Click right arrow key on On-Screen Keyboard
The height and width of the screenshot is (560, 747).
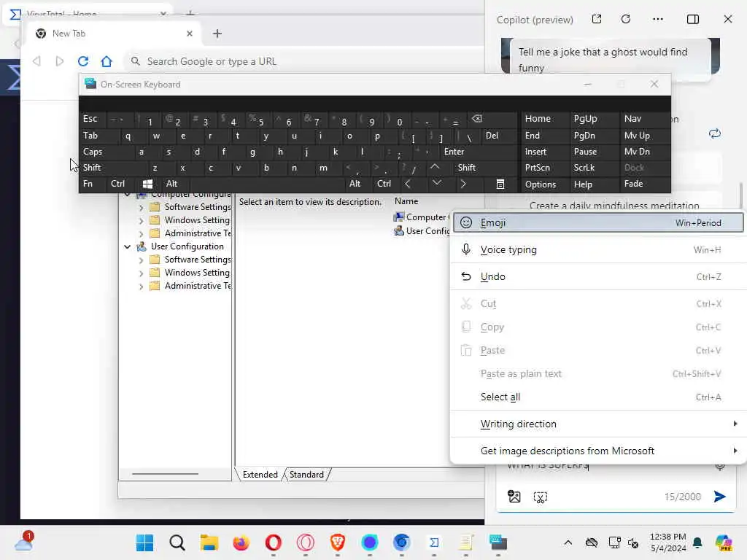tap(463, 184)
